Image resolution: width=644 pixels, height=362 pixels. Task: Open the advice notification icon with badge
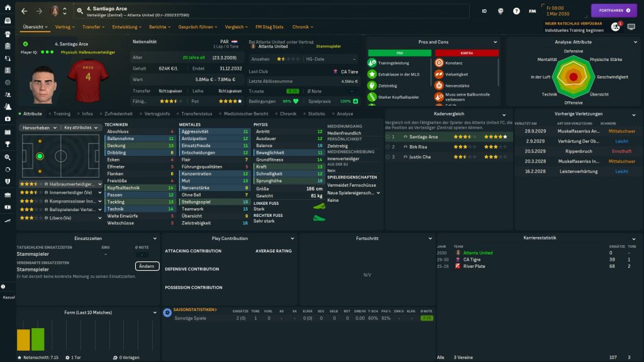tap(615, 27)
